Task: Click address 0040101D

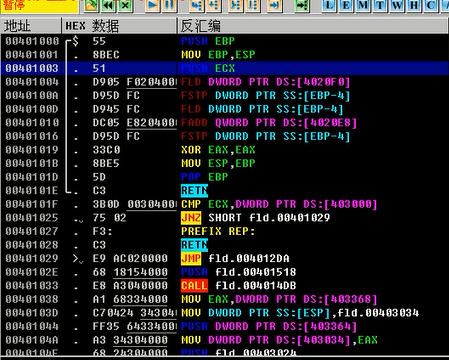Action: pos(32,177)
